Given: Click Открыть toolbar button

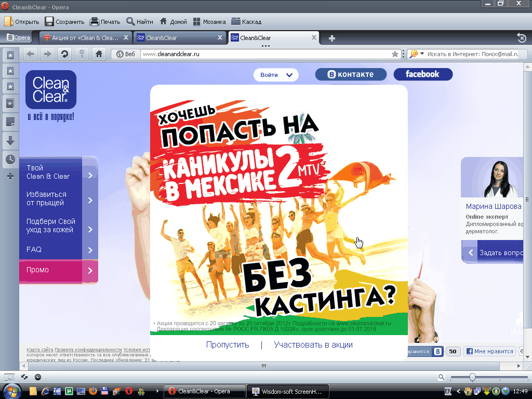Looking at the screenshot, I should (21, 22).
